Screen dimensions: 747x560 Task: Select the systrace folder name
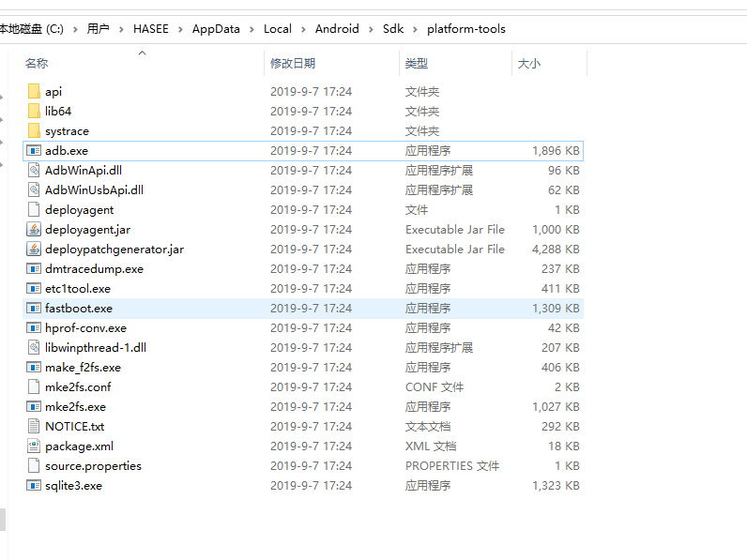[x=68, y=131]
